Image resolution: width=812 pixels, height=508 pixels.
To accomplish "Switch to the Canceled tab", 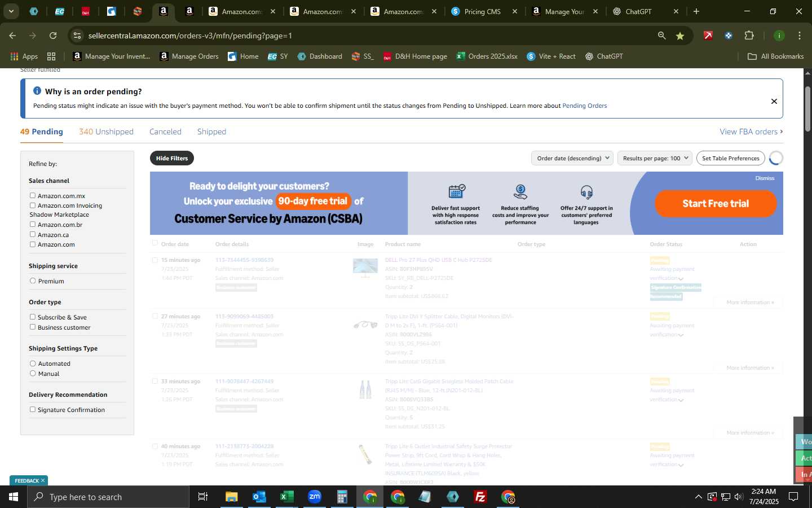I will click(x=165, y=132).
